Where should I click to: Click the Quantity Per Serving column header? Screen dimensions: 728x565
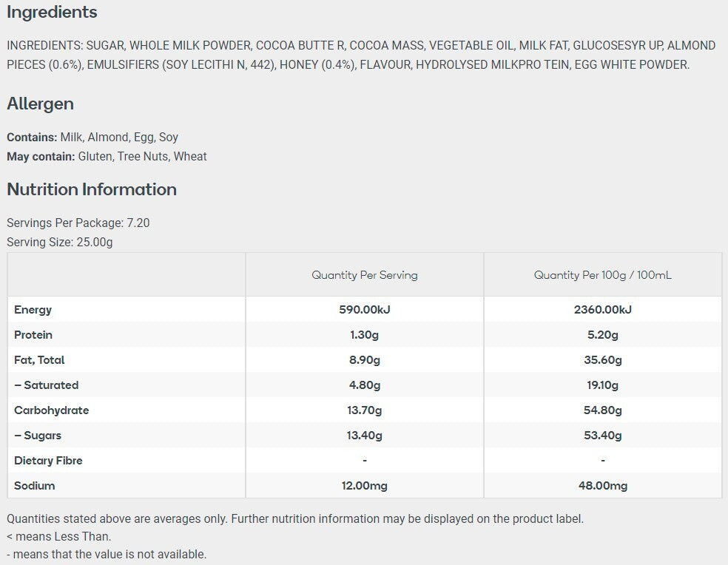(x=365, y=275)
